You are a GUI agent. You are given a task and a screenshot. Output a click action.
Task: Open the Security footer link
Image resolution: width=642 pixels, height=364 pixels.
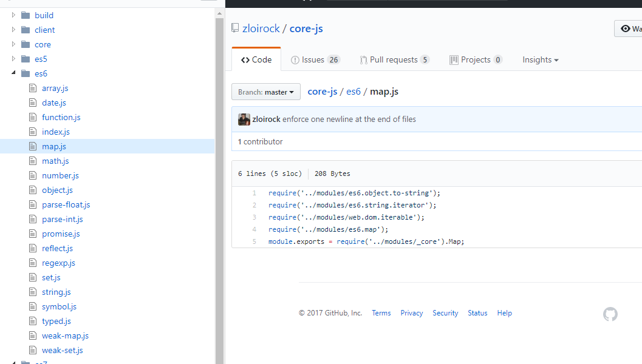click(x=445, y=313)
